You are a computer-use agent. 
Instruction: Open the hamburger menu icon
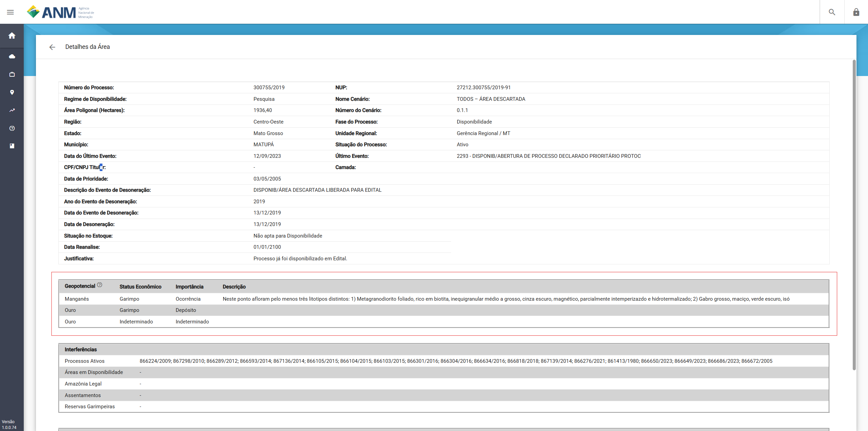11,12
